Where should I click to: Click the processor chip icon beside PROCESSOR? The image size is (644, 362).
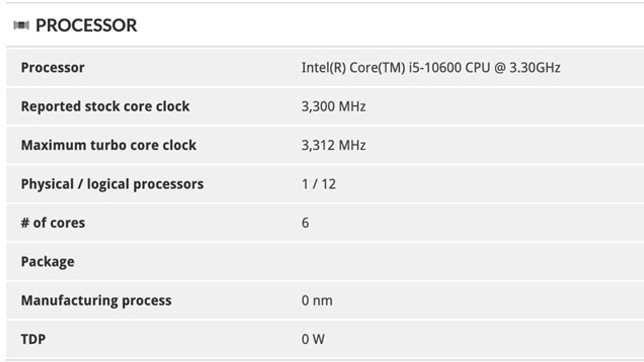coord(21,26)
